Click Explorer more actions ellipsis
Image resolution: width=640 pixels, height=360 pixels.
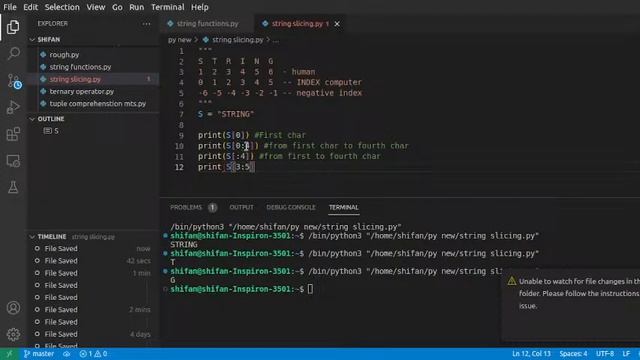click(x=146, y=24)
